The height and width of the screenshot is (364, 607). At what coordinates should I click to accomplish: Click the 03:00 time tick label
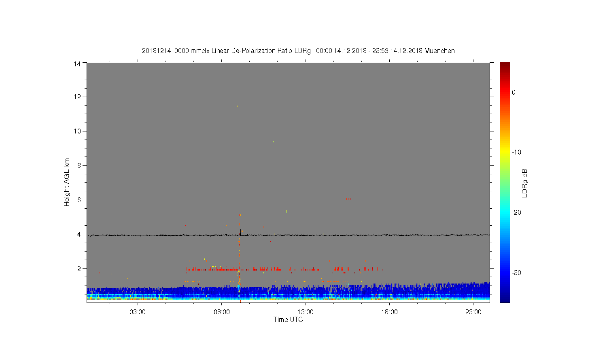tap(138, 312)
